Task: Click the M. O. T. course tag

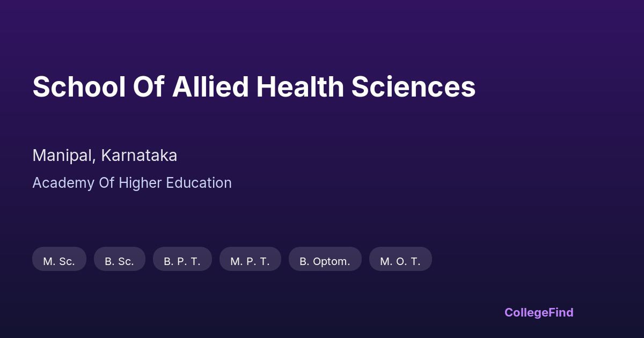Action: pos(400,261)
